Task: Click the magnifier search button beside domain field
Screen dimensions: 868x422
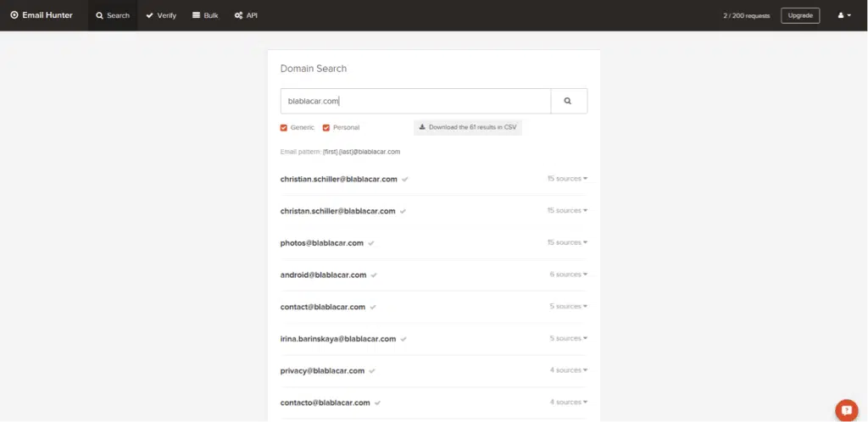Action: coord(569,101)
